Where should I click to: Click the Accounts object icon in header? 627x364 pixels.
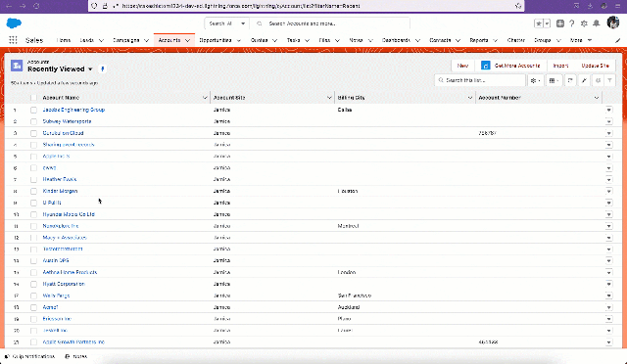(17, 66)
